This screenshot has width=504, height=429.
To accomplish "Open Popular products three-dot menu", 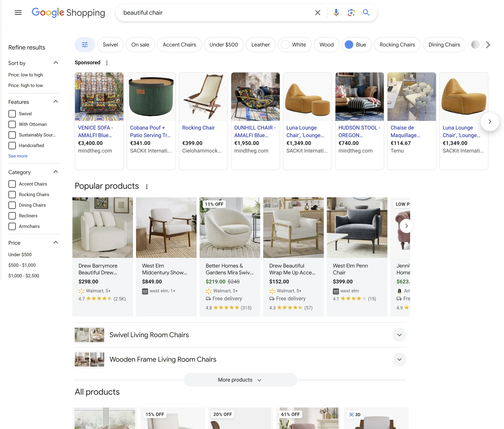I will (147, 187).
